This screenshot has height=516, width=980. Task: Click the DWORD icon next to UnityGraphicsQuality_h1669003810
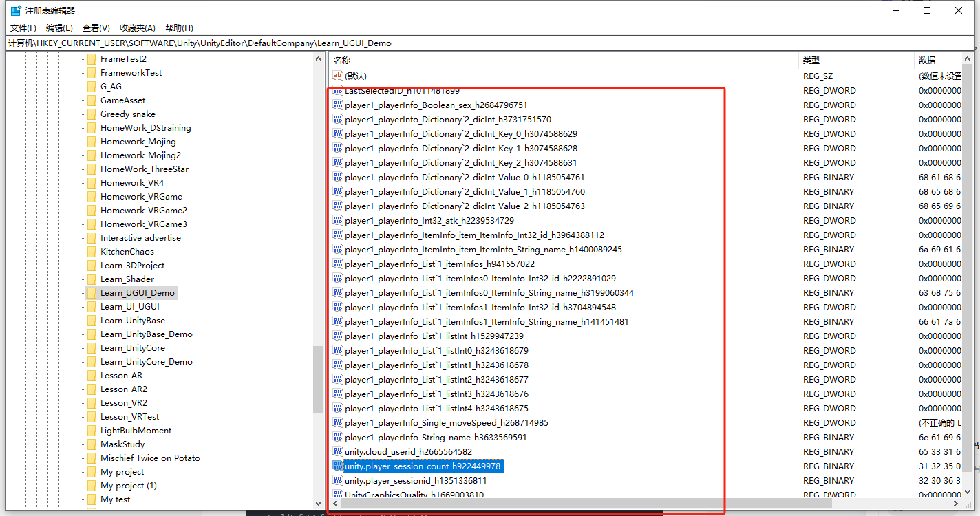[338, 494]
